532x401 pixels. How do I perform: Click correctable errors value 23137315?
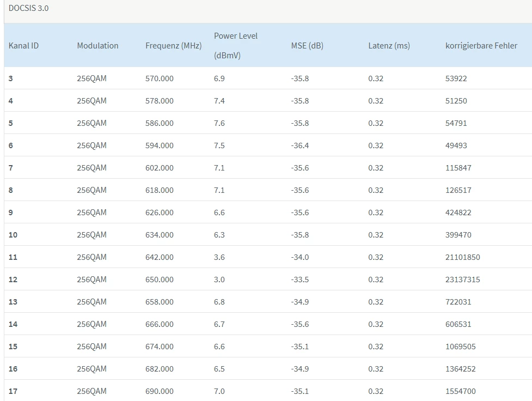click(x=463, y=280)
